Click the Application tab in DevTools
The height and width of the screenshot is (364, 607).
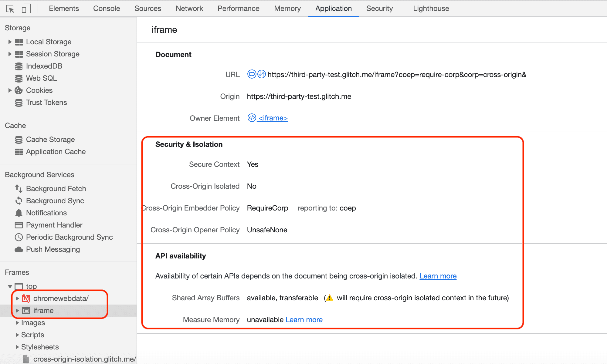[x=333, y=8]
